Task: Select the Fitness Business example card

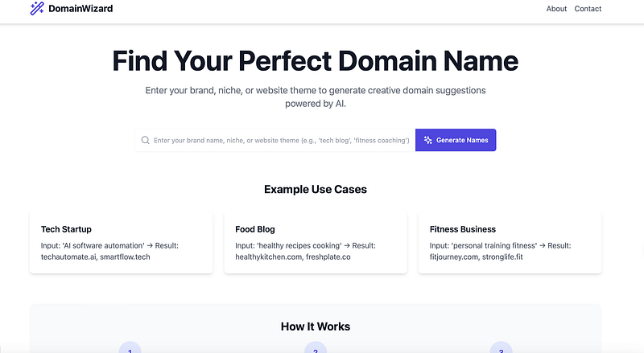Action: 510,243
